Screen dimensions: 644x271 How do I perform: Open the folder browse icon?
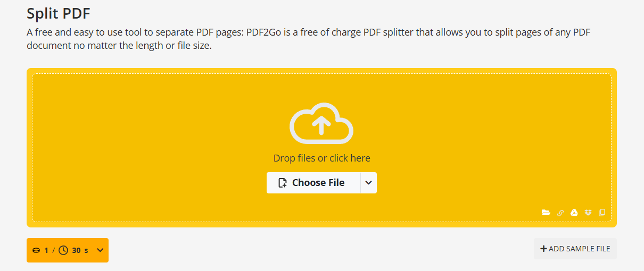(x=546, y=213)
